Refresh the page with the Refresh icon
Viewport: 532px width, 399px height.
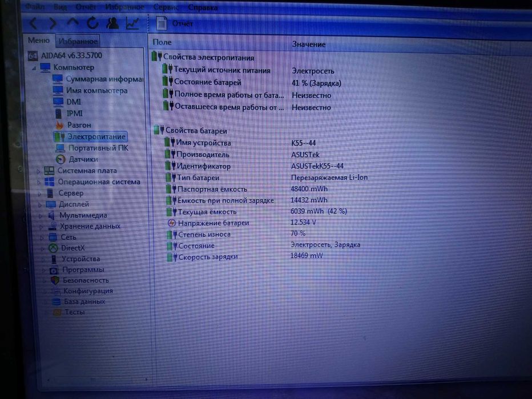tap(92, 23)
